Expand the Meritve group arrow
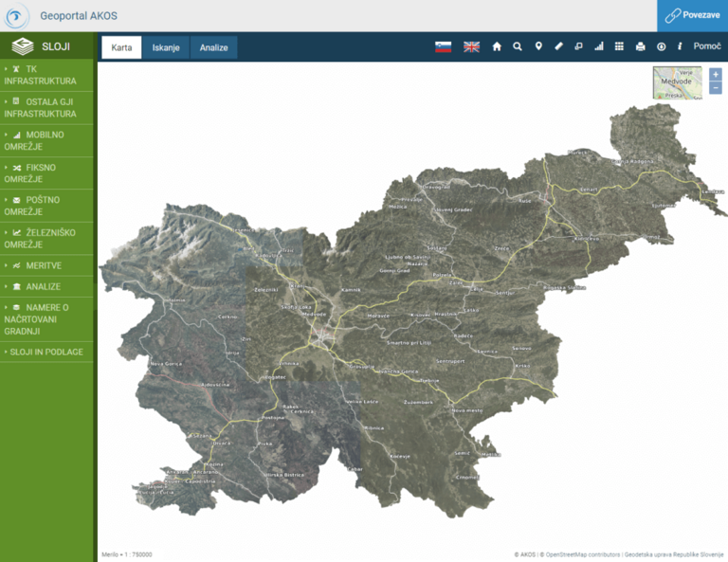The height and width of the screenshot is (562, 728). (x=6, y=265)
